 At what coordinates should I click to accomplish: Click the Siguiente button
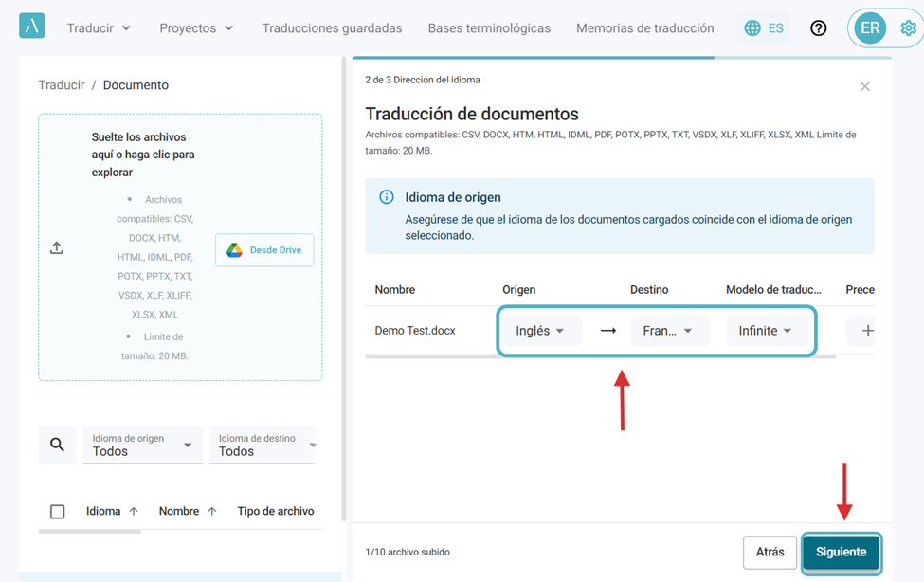(841, 552)
